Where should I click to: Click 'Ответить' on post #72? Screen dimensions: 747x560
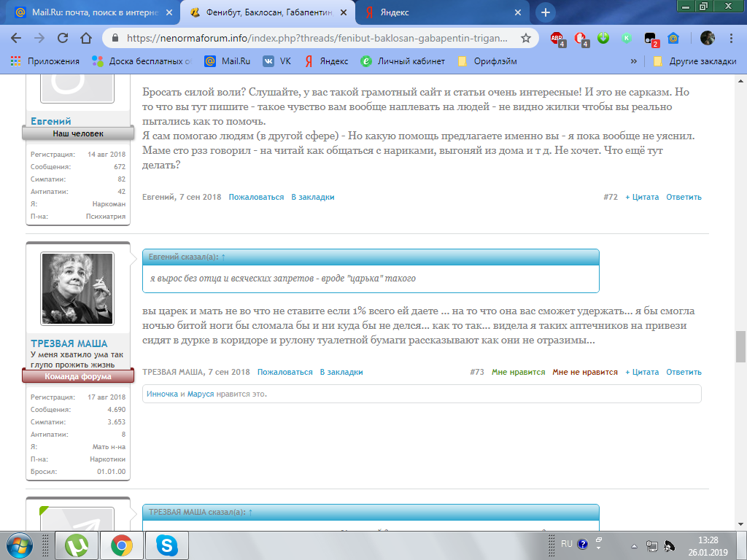tap(684, 197)
